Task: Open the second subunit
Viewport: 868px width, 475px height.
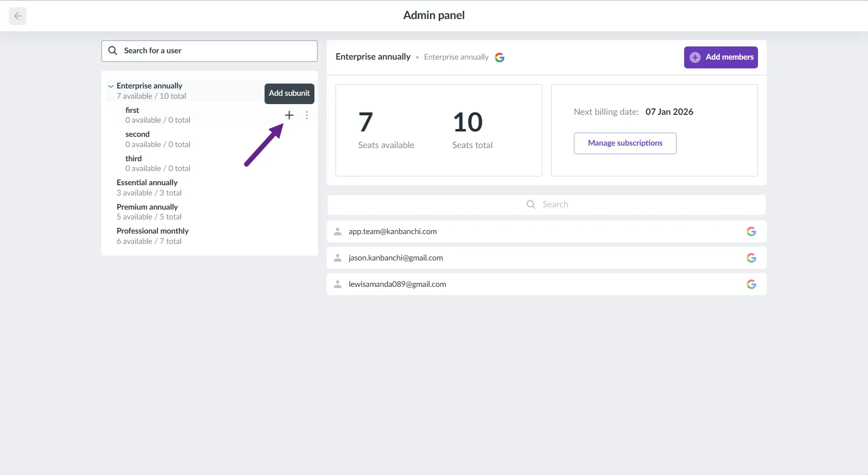Action: (137, 139)
